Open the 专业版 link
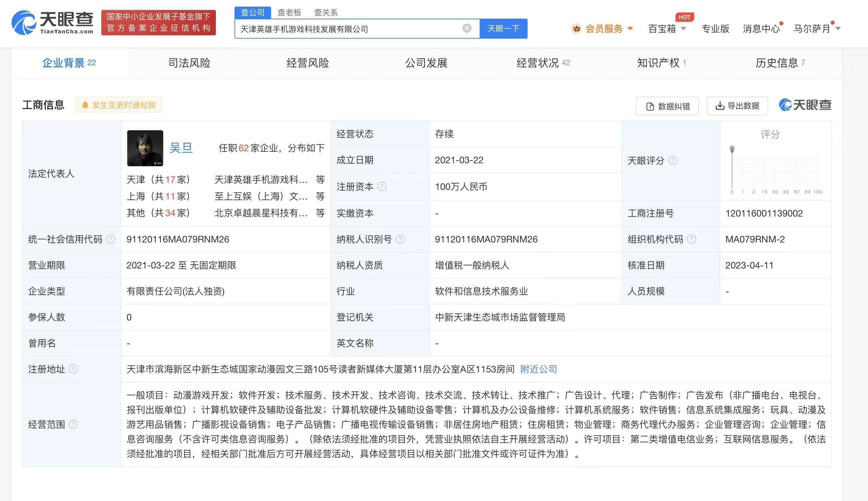The image size is (868, 501). pos(715,29)
